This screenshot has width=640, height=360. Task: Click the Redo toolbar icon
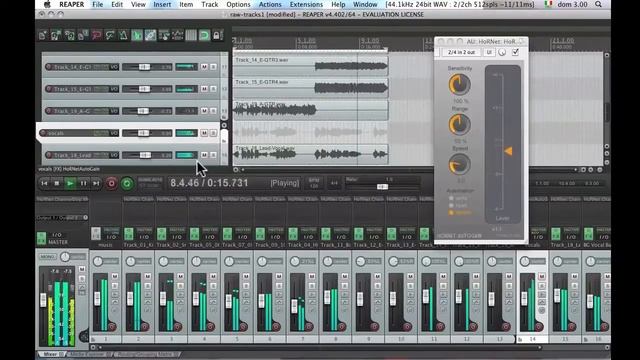pyautogui.click(x=110, y=36)
